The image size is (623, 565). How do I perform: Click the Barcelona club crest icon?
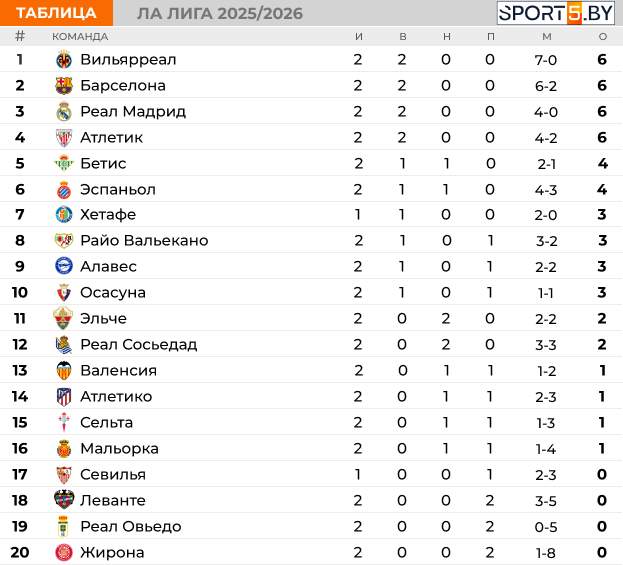tap(64, 85)
